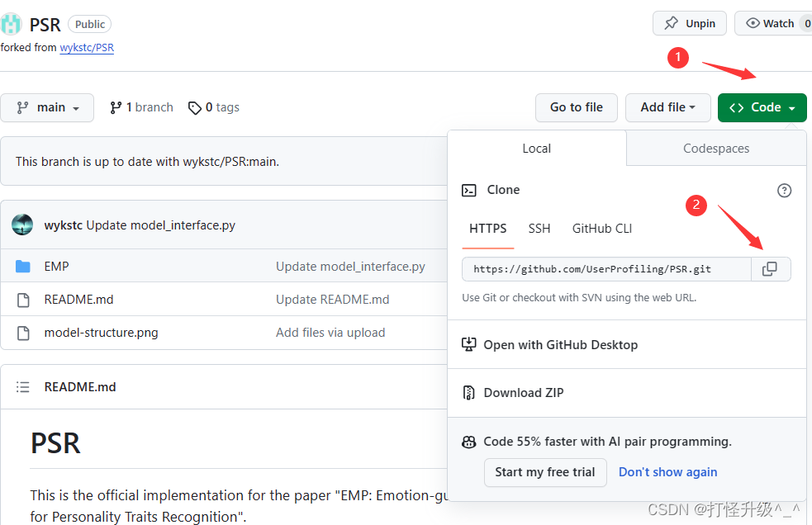The image size is (812, 525).
Task: Click the Clone help question mark icon
Action: [784, 191]
